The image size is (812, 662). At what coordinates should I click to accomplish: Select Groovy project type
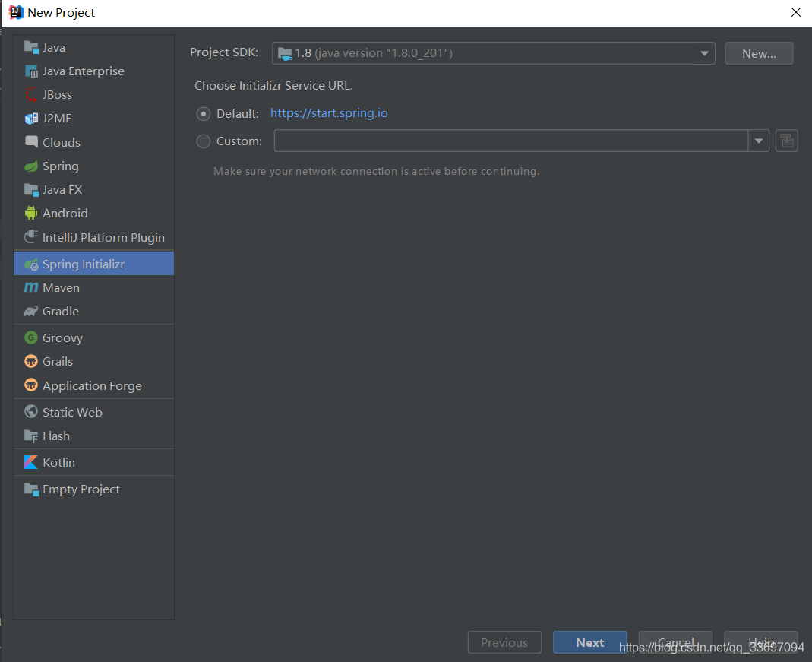pyautogui.click(x=93, y=337)
